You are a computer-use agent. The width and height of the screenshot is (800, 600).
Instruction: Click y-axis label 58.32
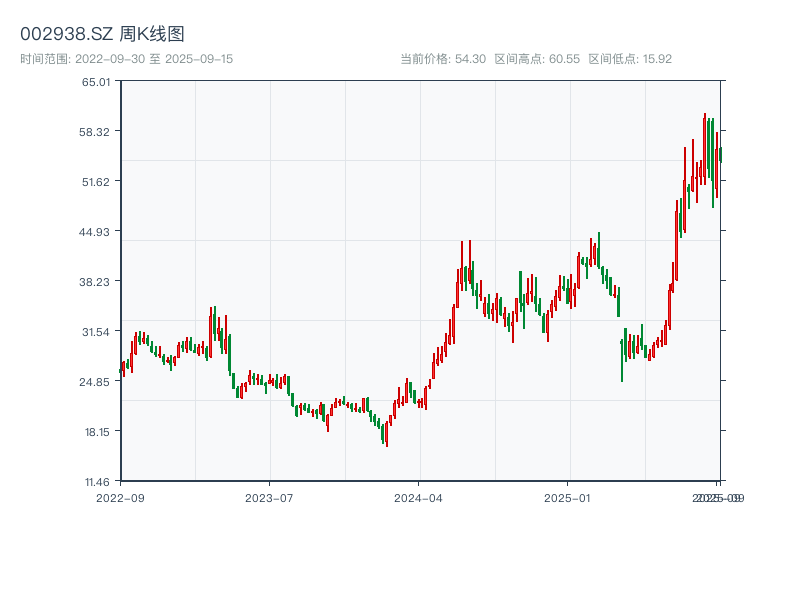94,132
